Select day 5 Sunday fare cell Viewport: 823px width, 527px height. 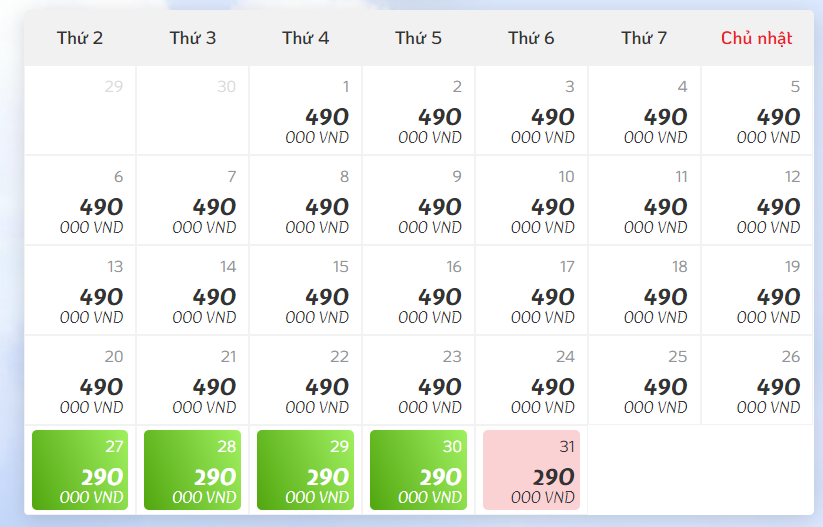pos(757,110)
